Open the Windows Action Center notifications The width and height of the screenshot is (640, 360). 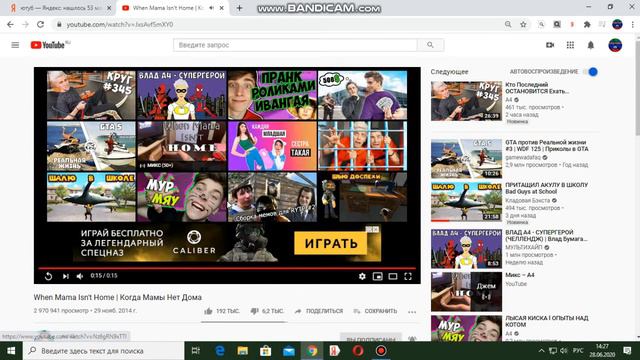tap(627, 351)
